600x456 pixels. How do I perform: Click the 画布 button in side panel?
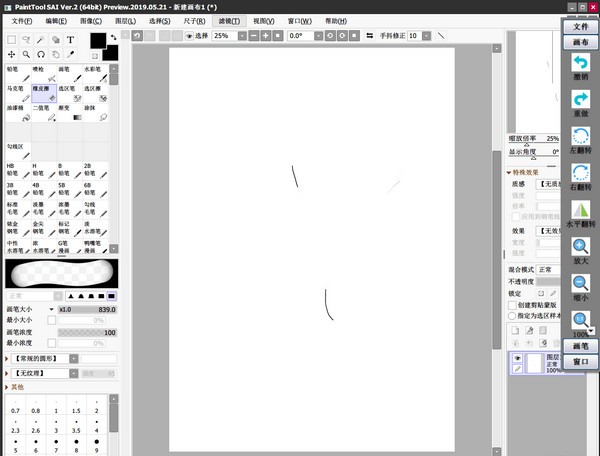point(580,42)
